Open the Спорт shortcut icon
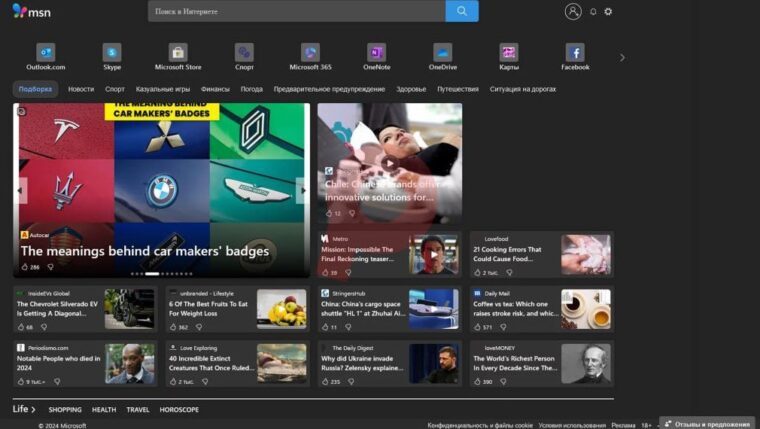Viewport: 760px width, 429px height. click(x=244, y=52)
